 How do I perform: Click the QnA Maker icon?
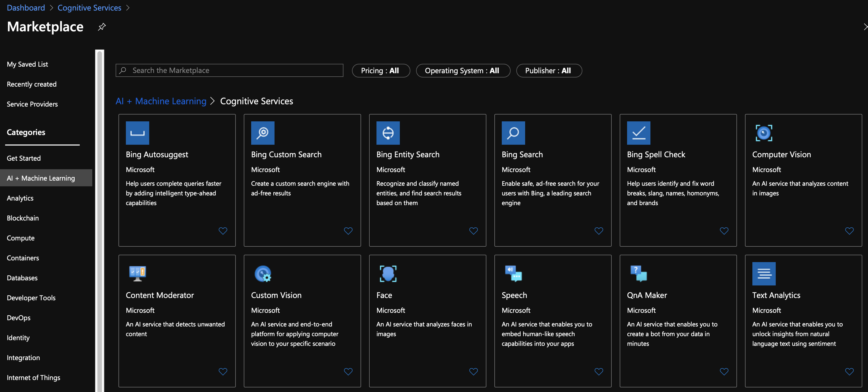639,274
